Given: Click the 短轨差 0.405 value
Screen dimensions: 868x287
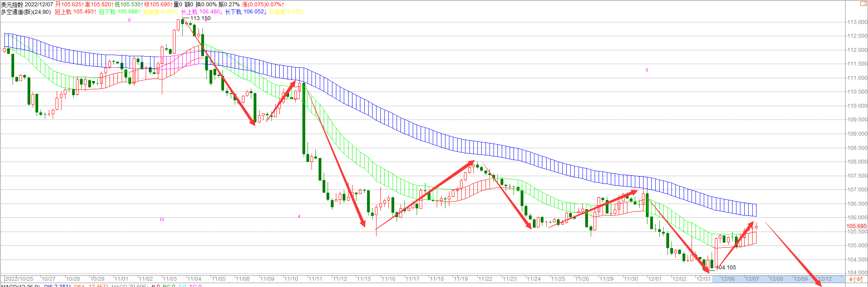Looking at the screenshot, I should coord(161,12).
